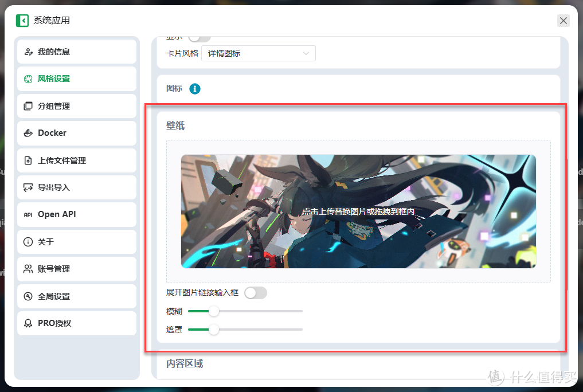Click the green back icon beside 系统应用
This screenshot has height=392, width=583.
point(22,21)
